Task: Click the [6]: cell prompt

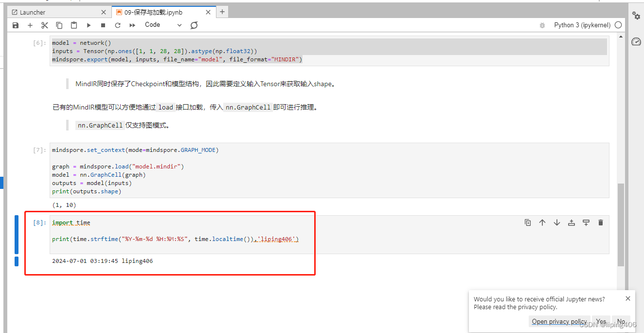Action: pos(39,43)
